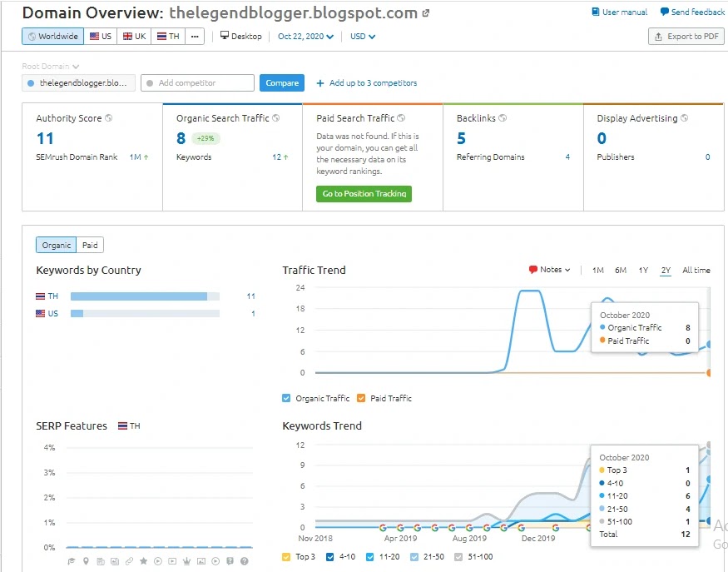Open the Desktop device selector
This screenshot has height=572, width=728.
(x=241, y=36)
